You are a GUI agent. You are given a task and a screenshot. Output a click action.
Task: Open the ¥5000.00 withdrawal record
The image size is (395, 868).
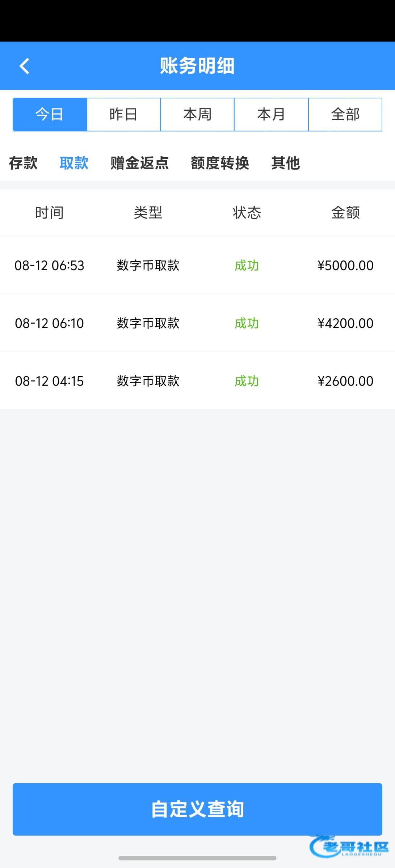(x=197, y=265)
